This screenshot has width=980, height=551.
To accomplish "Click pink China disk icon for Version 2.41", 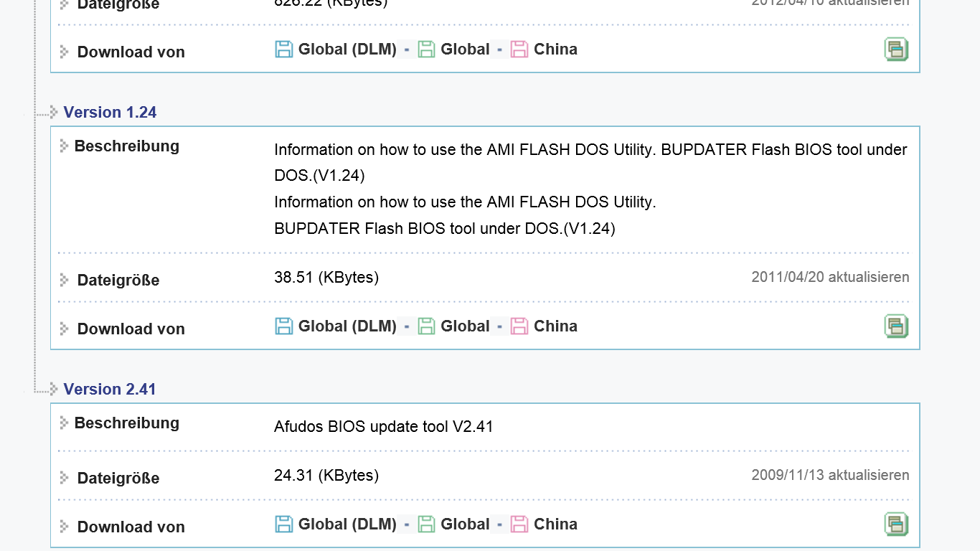I will [x=519, y=524].
